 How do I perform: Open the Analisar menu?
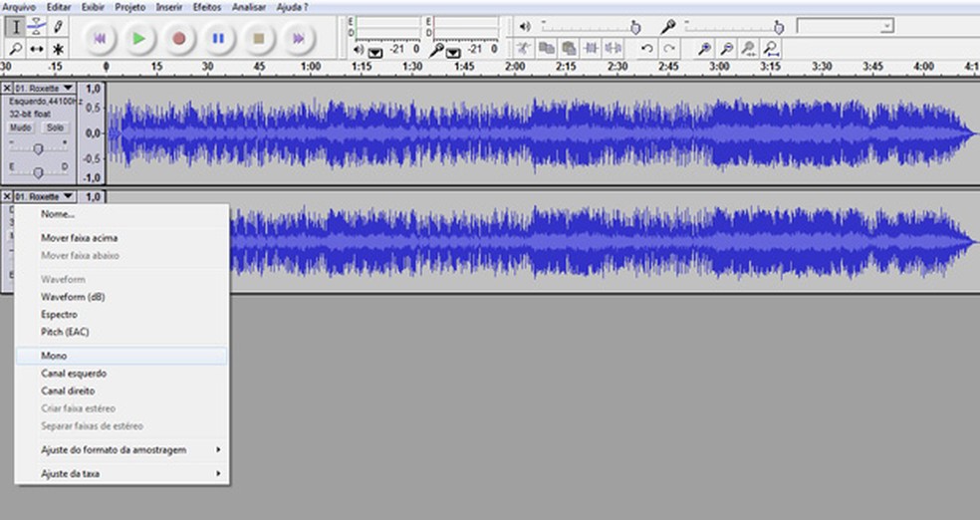click(249, 8)
